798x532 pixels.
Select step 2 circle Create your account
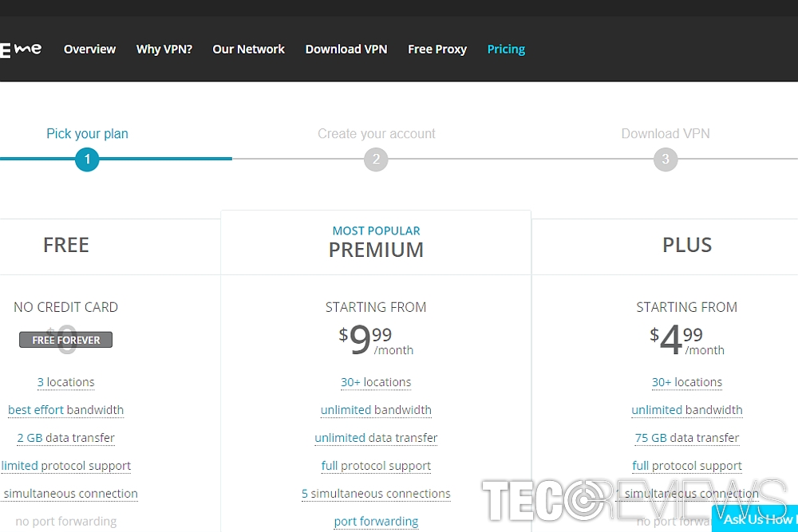pyautogui.click(x=376, y=160)
